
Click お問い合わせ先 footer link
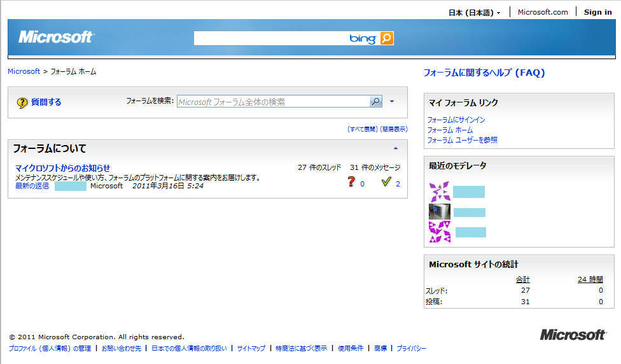point(121,348)
